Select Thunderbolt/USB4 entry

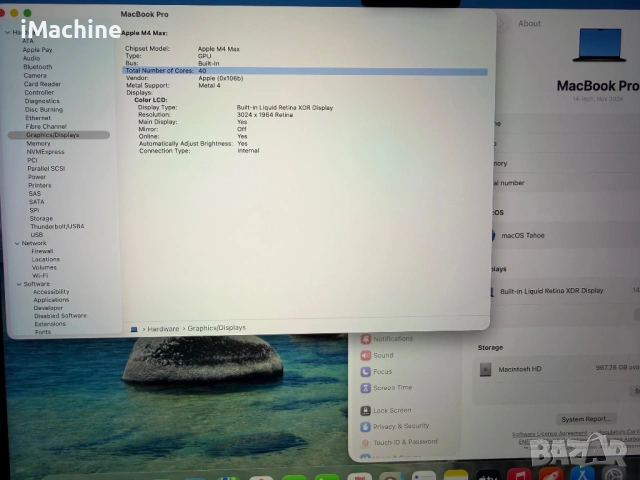click(57, 227)
